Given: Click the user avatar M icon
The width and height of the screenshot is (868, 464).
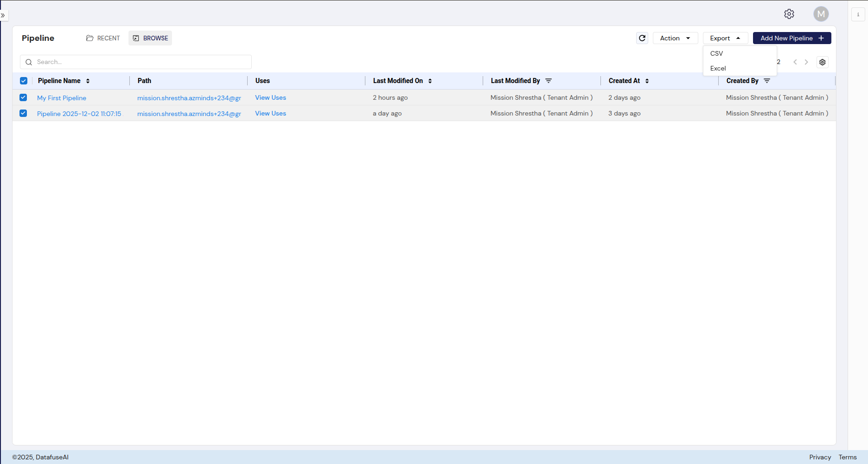Looking at the screenshot, I should click(x=821, y=14).
